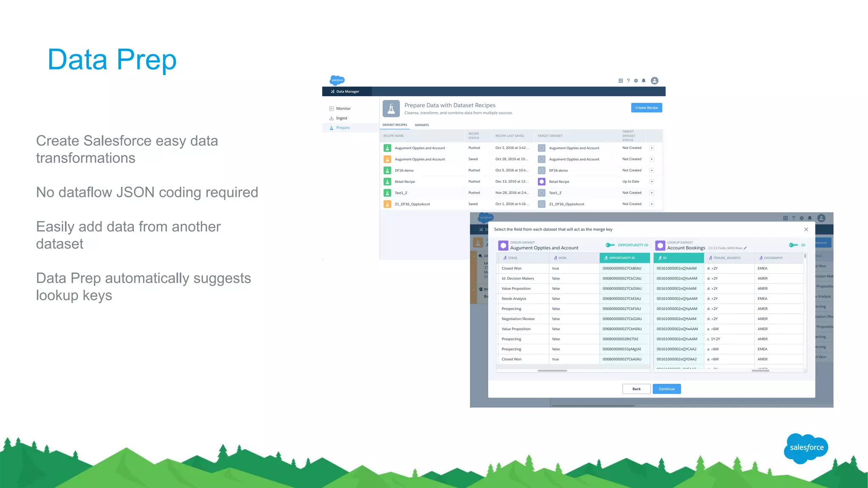Close the merge key selection dialog

click(806, 229)
